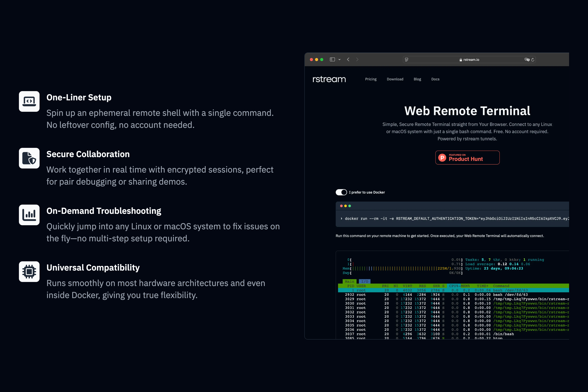Click the Web Remote Terminal heading
Screen dimensions: 588x392
[467, 111]
